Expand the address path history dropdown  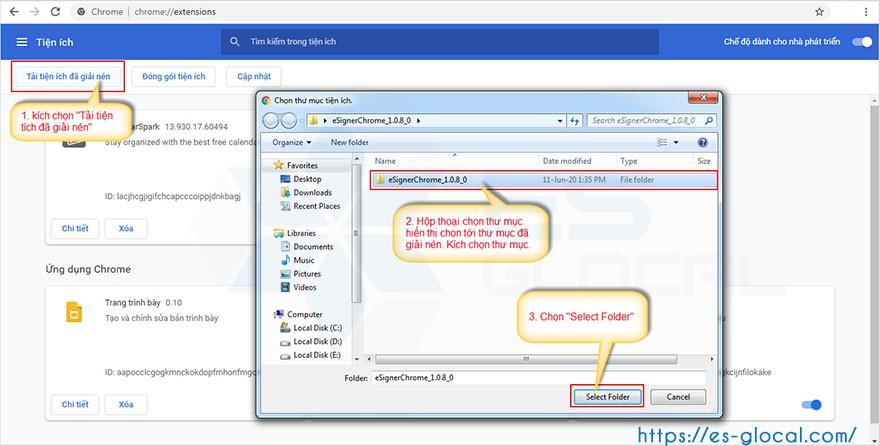click(560, 120)
